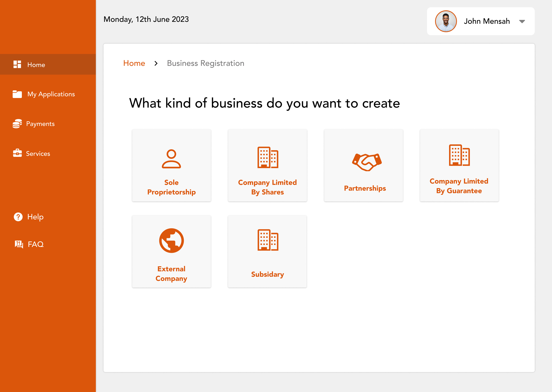Click the Payments coins icon
The width and height of the screenshot is (552, 392).
(17, 124)
